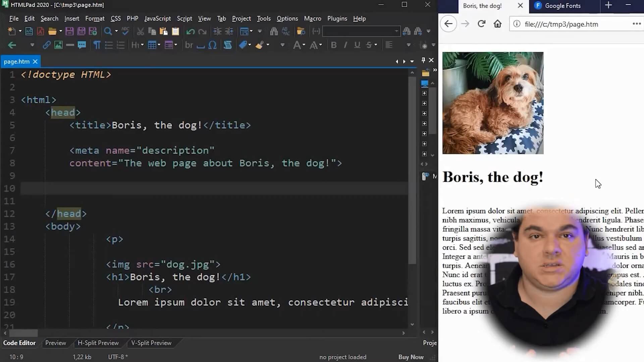Click the bullet list icon
The height and width of the screenshot is (362, 644).
pyautogui.click(x=109, y=45)
